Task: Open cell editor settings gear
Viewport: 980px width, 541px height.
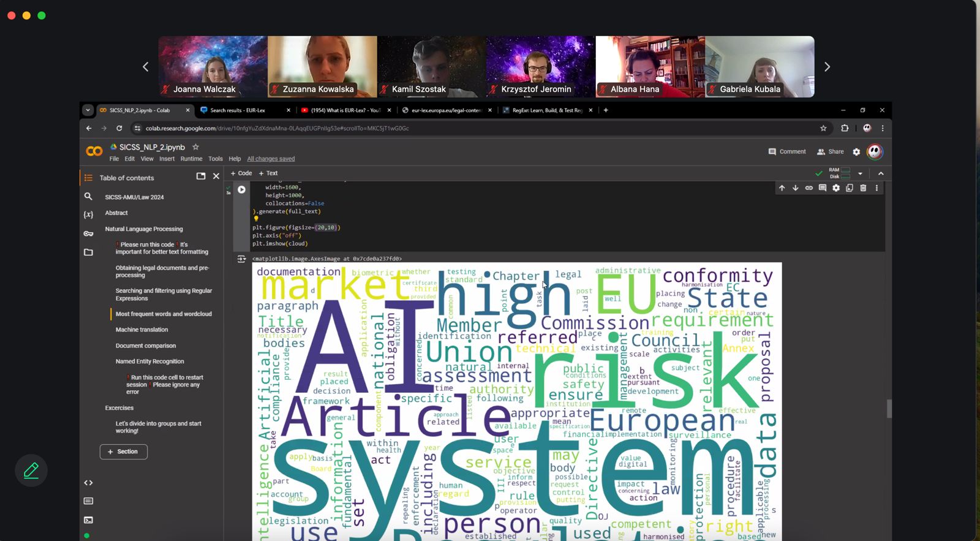Action: click(x=836, y=188)
